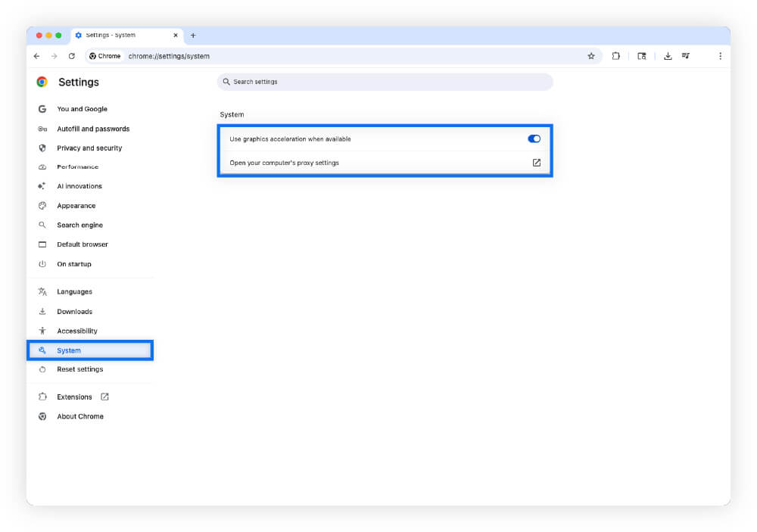
Task: Open the Downloads tray icon in the toolbar
Action: (667, 55)
